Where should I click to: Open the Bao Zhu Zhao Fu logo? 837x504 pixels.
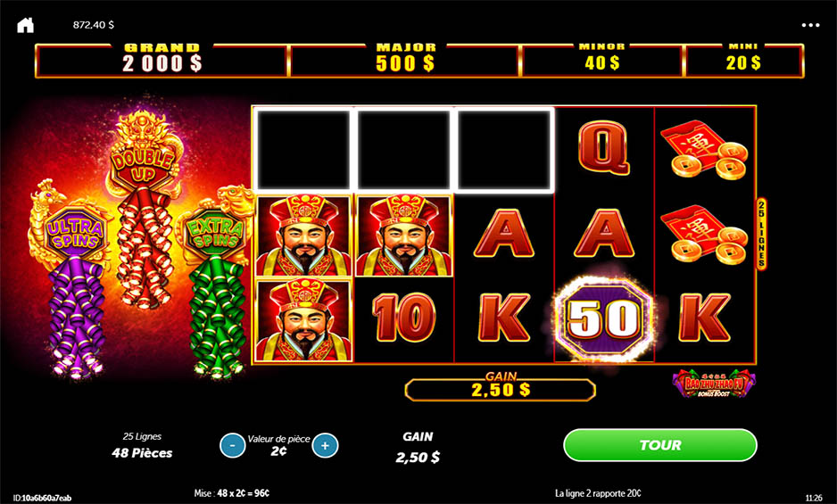click(714, 383)
